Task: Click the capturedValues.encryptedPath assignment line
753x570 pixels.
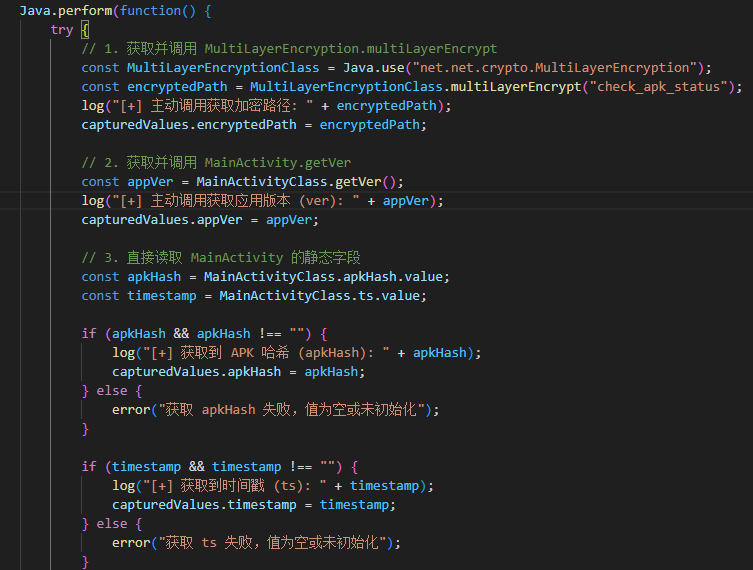Action: tap(254, 125)
